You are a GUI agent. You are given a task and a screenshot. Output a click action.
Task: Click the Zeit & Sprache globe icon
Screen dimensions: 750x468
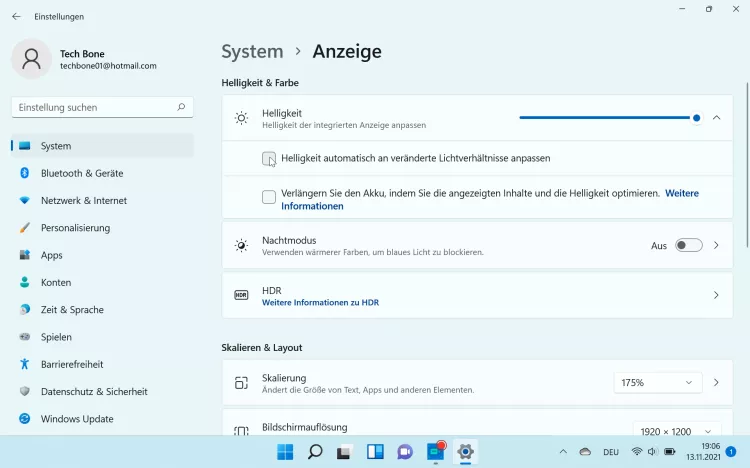(24, 309)
